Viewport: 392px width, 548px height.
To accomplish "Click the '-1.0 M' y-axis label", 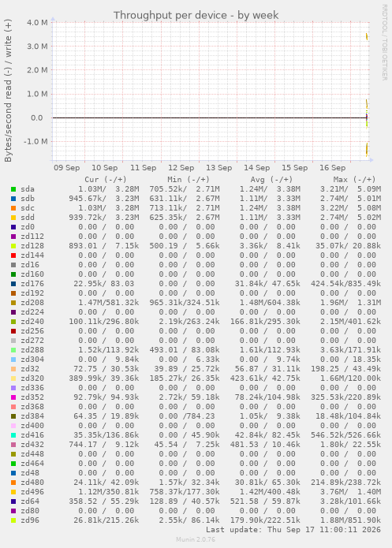I will 35,142.
